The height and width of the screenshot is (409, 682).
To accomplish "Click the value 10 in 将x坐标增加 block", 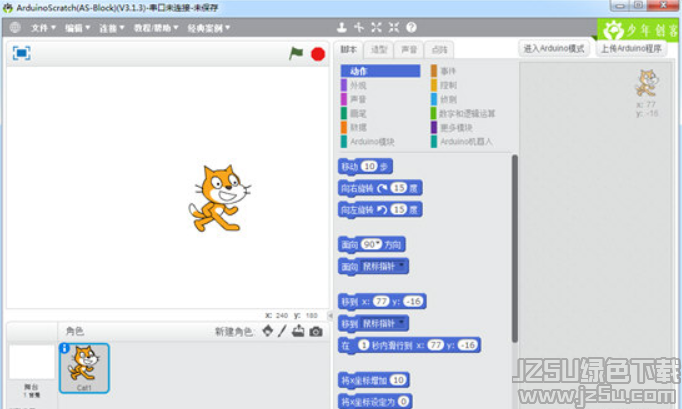I will (398, 380).
